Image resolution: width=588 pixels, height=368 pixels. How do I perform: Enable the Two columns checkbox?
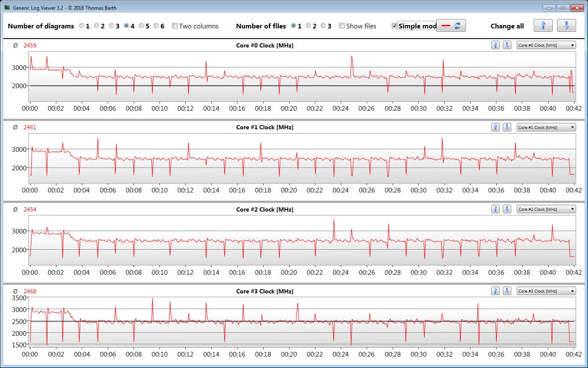tap(175, 26)
